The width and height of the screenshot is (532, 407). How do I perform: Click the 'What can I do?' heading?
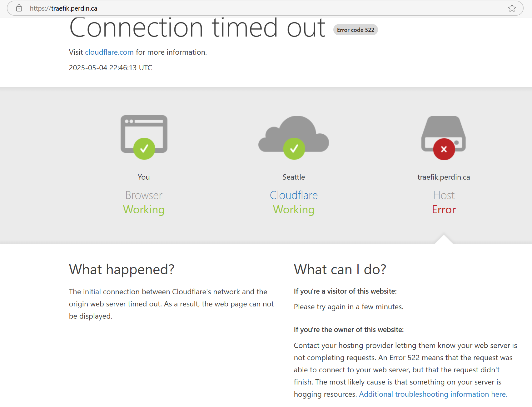(340, 269)
